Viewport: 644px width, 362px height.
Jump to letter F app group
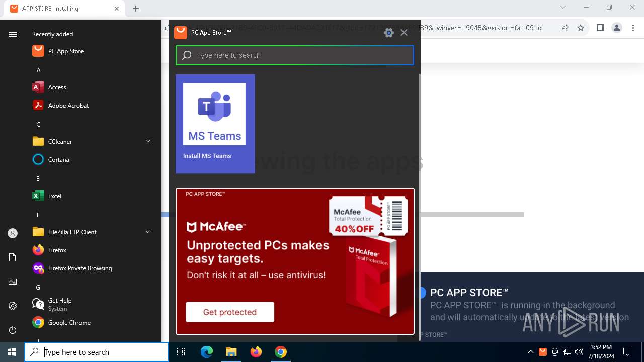pyautogui.click(x=38, y=215)
